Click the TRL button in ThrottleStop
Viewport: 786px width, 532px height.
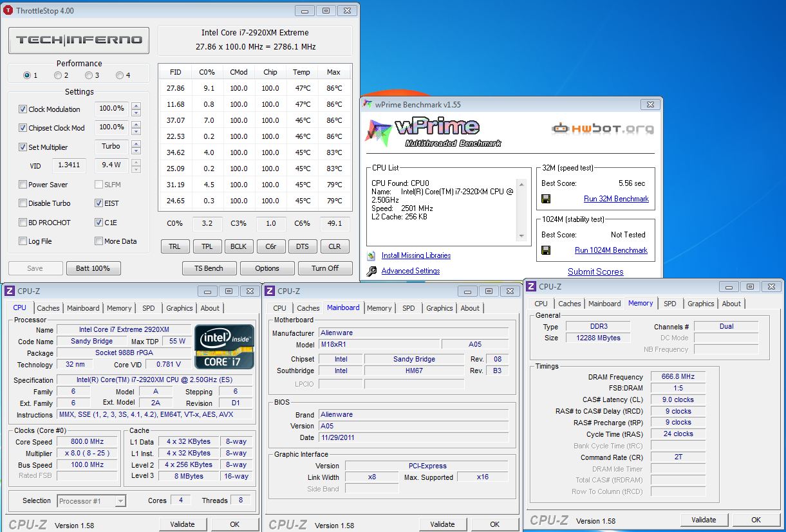tap(174, 246)
